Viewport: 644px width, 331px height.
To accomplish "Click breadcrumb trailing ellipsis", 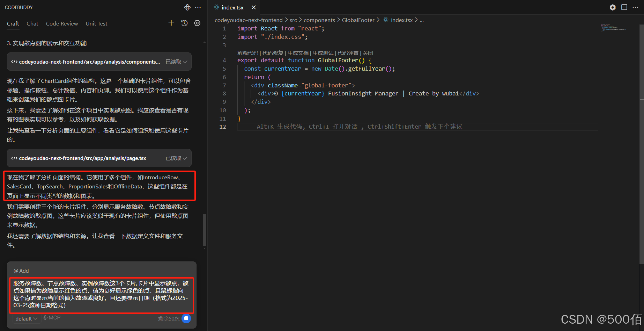I will tap(422, 20).
